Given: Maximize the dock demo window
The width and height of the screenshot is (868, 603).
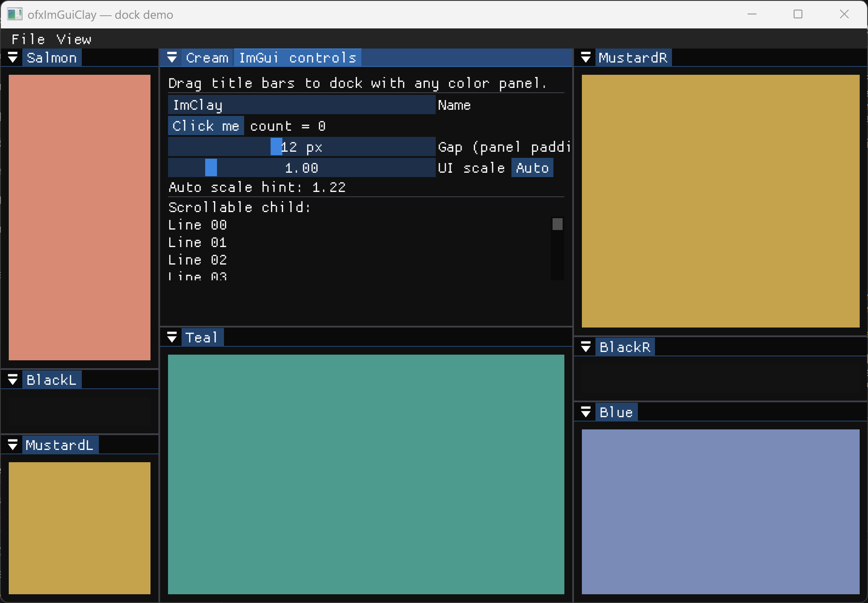Looking at the screenshot, I should pyautogui.click(x=798, y=14).
